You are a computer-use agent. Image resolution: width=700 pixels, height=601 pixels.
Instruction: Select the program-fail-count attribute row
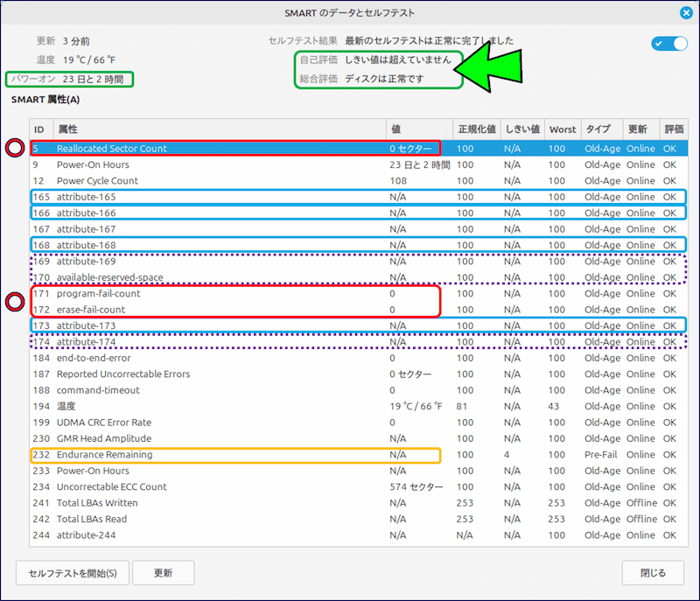tap(175, 294)
